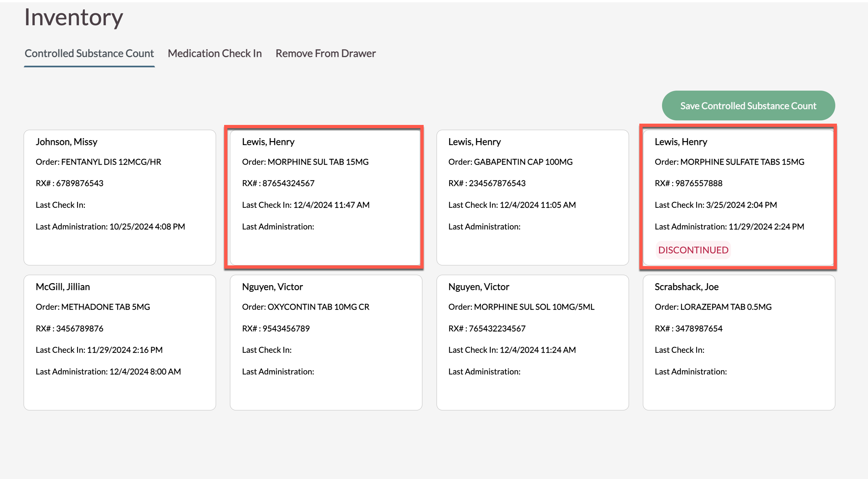Viewport: 868px width, 479px height.
Task: Click Last Check In 12/4/2024 11:47 AM
Action: coord(306,205)
